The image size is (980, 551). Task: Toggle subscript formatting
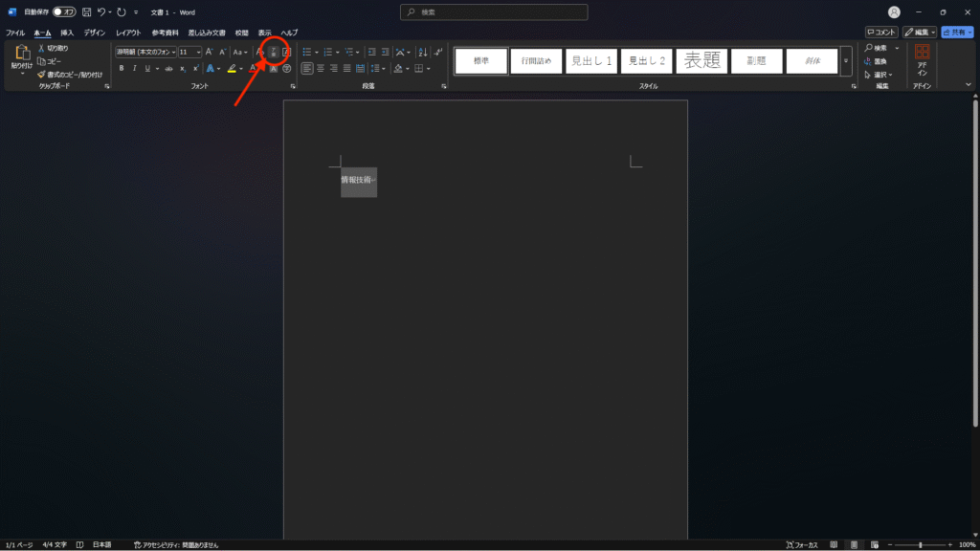(x=182, y=69)
